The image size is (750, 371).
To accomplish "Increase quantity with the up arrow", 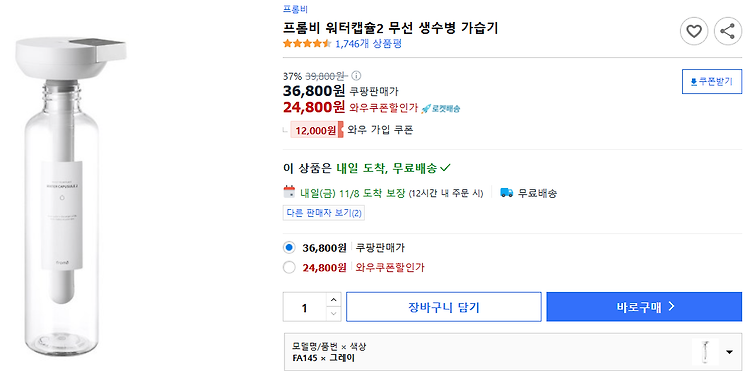I will coord(334,300).
